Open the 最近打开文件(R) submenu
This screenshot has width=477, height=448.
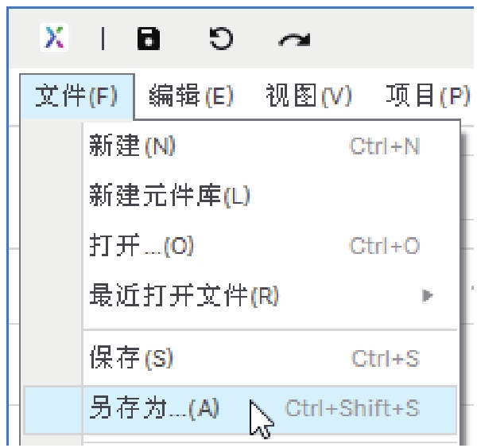click(184, 296)
